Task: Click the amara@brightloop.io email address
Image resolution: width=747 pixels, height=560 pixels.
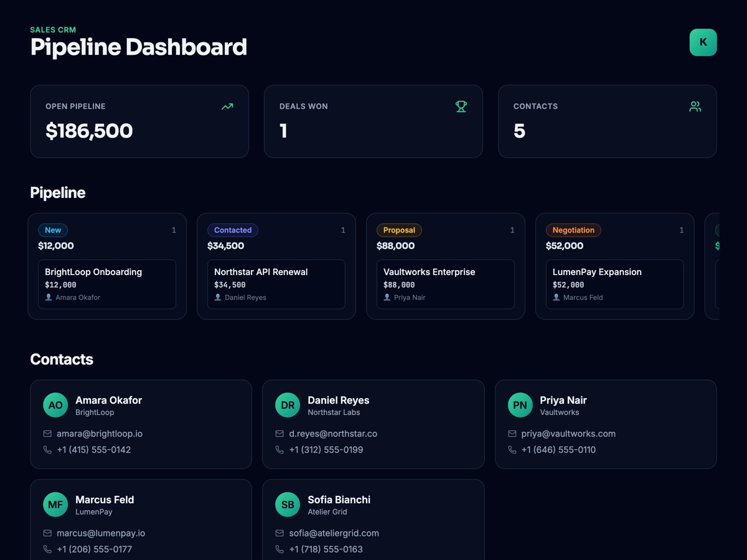Action: (100, 434)
